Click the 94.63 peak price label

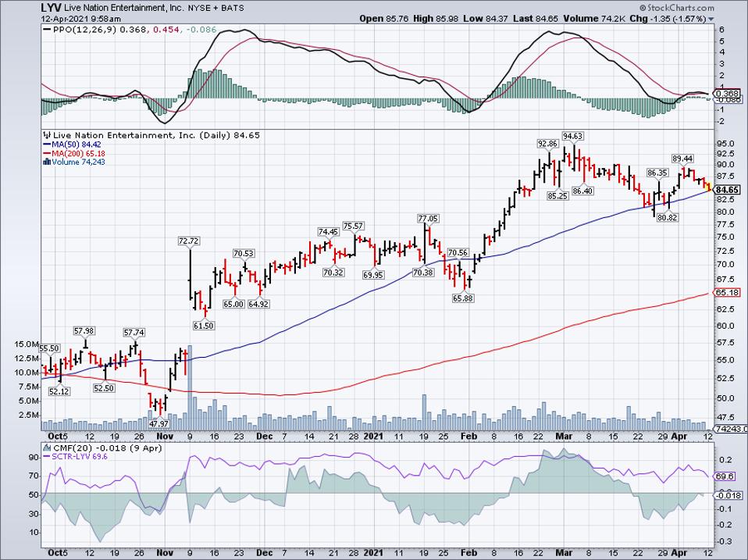[572, 137]
